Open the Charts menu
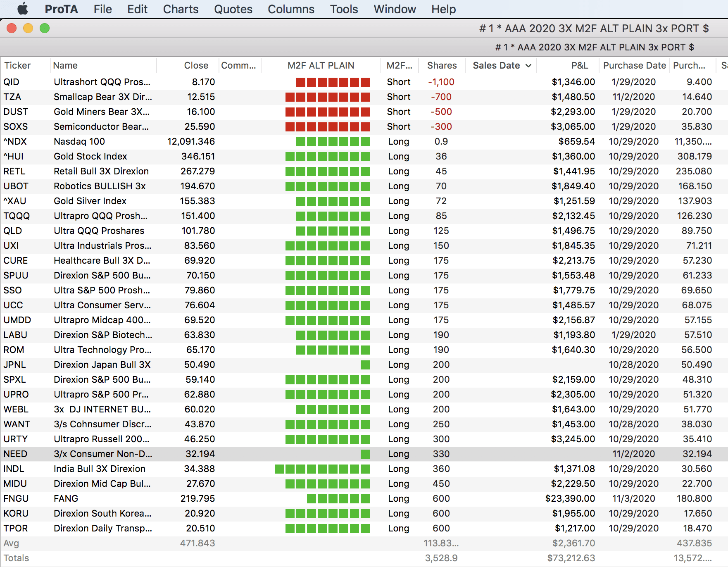This screenshot has height=567, width=728. (x=181, y=9)
